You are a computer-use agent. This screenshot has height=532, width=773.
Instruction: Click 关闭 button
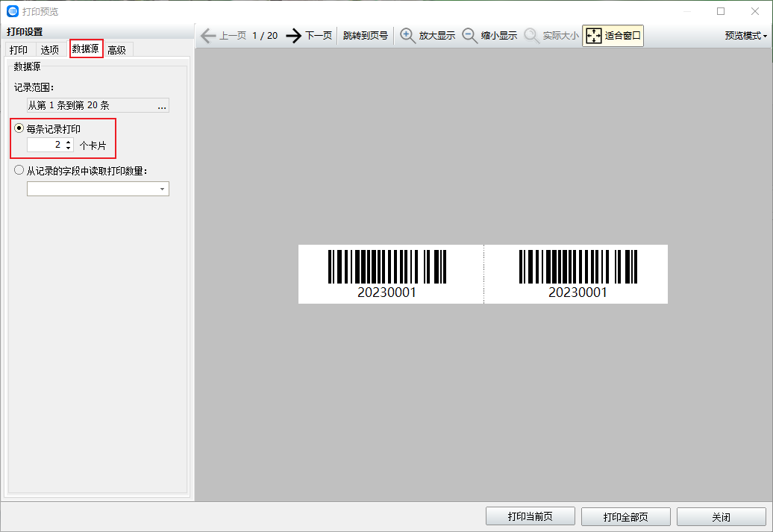point(722,517)
